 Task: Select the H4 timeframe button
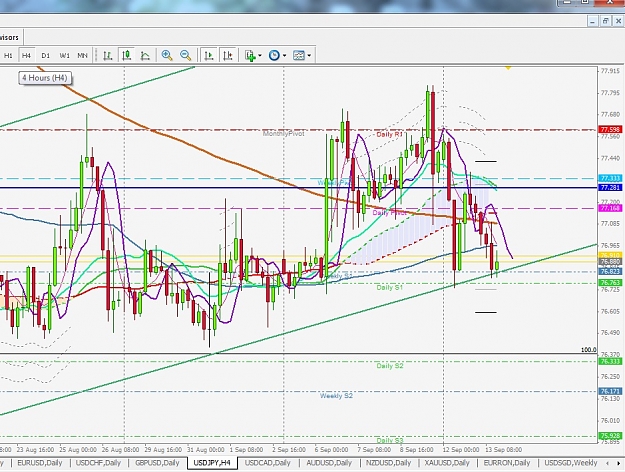click(x=26, y=55)
